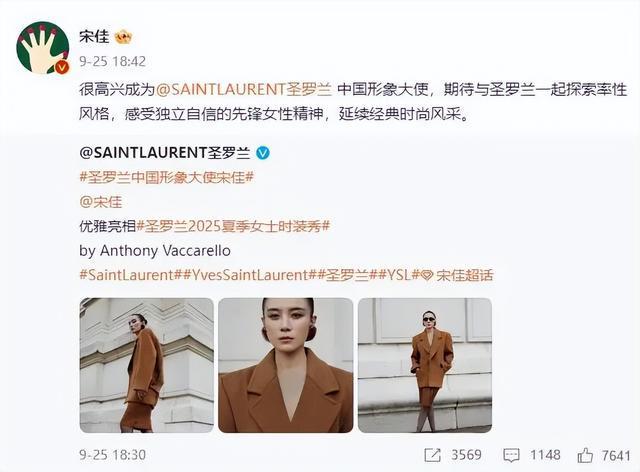Screen dimensions: 640x472
Task: Click the blue verified checkmark next to SAINTLAURENT圣罗兰
Action: click(263, 153)
